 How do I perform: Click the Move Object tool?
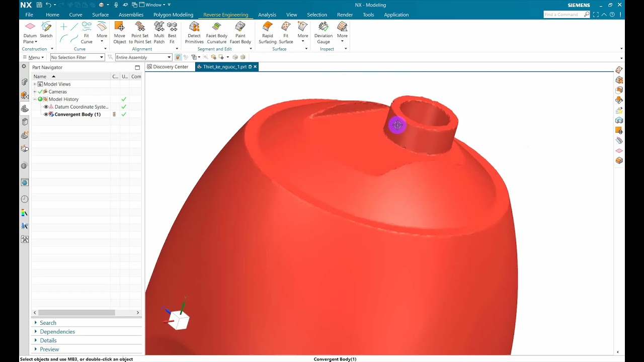[120, 32]
